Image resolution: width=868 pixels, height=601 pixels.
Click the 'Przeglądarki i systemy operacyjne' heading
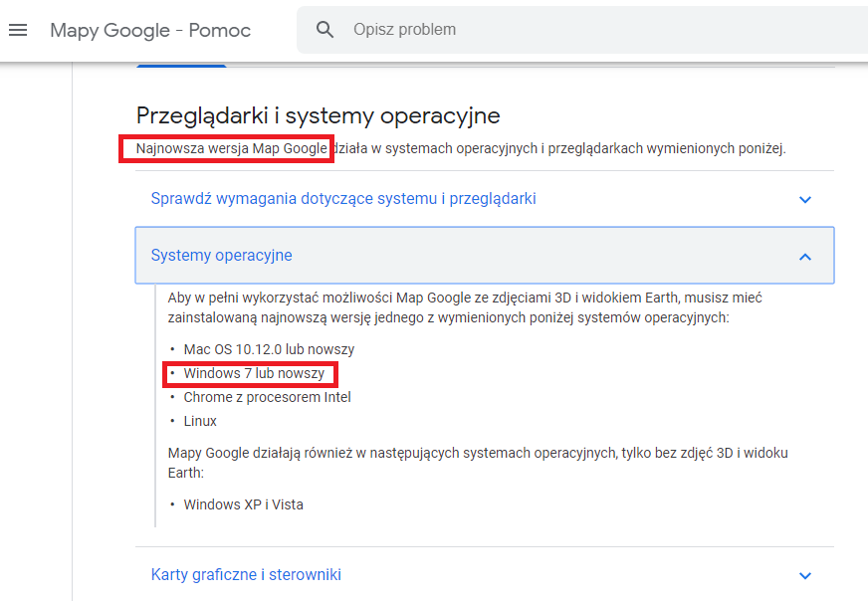click(309, 114)
